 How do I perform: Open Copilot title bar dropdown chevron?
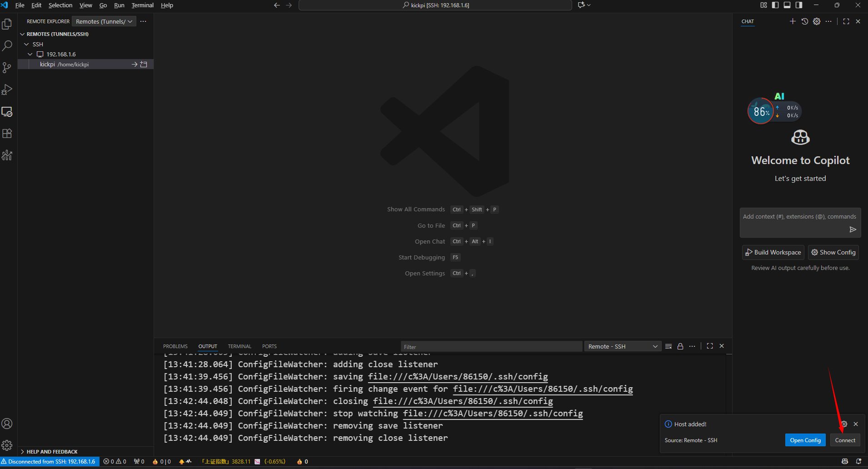pyautogui.click(x=589, y=5)
